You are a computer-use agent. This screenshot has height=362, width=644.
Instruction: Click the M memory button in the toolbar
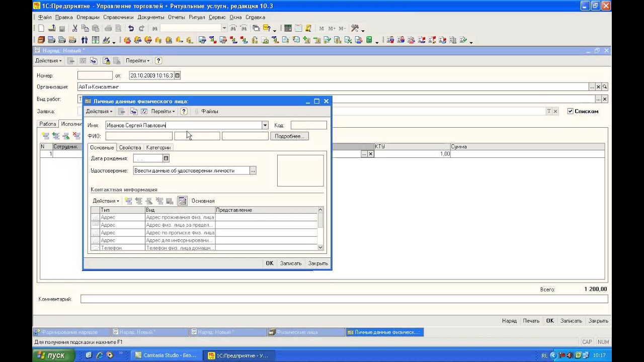point(321,29)
